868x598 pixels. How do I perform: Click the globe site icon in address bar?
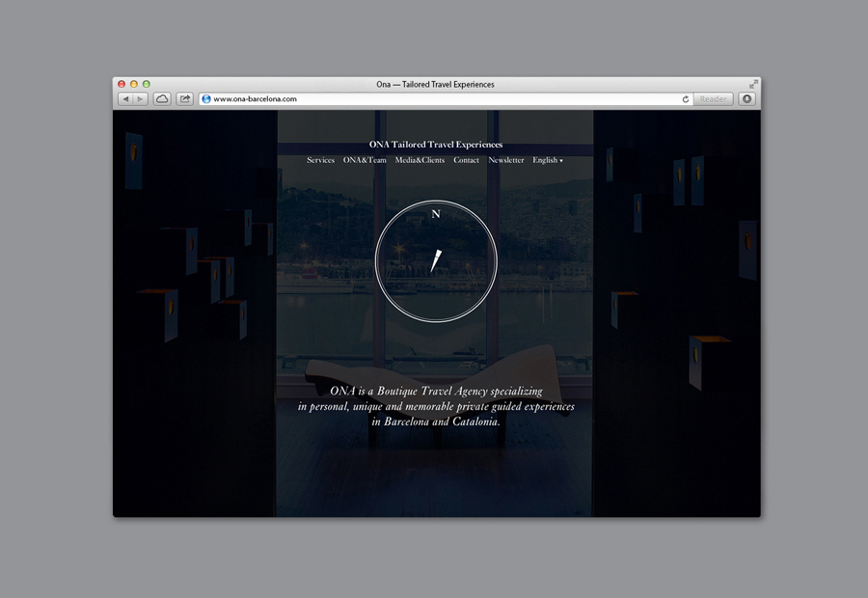206,99
